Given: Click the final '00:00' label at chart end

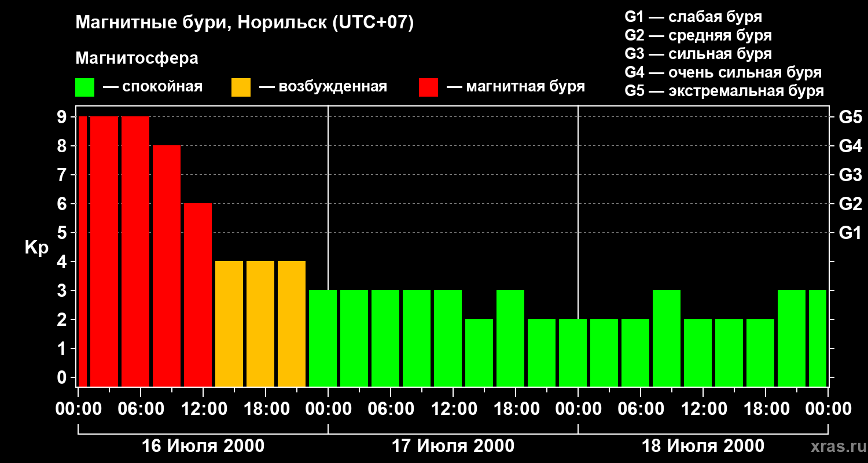Looking at the screenshot, I should click(828, 409).
